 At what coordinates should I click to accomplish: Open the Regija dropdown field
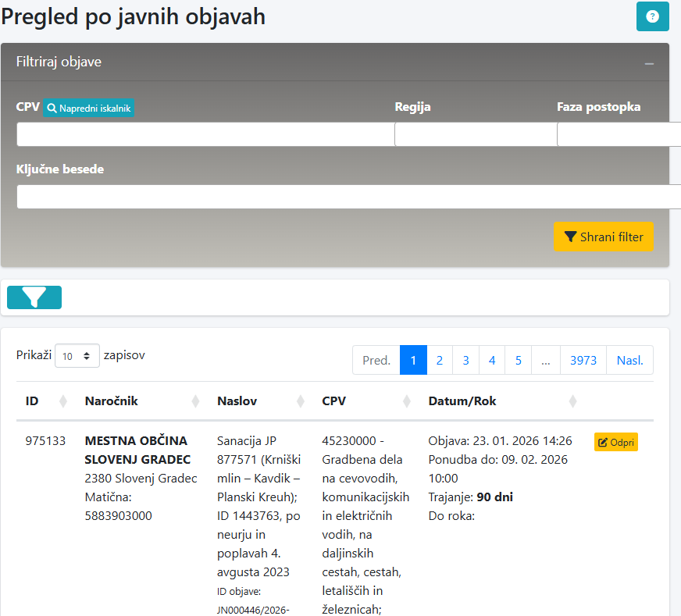[x=475, y=134]
